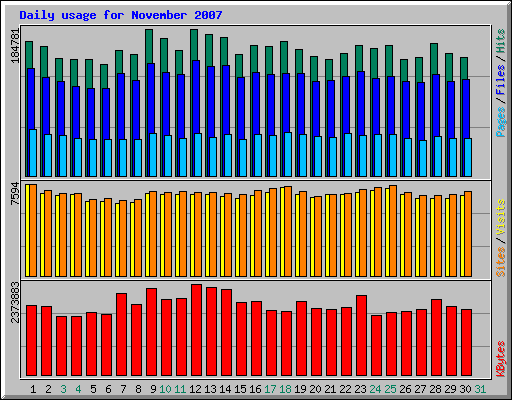Click the title 'Daily usage for November 2007'
This screenshot has height=400, width=512.
click(121, 15)
